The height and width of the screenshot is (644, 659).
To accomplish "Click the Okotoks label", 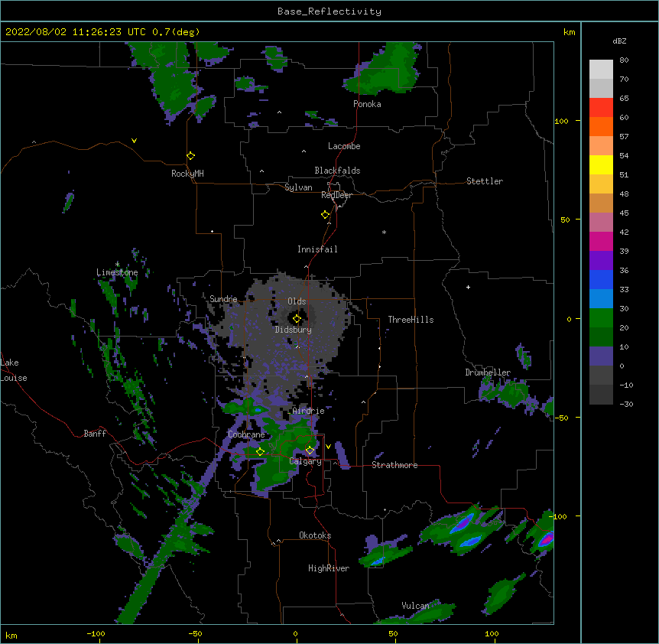I will (x=315, y=535).
